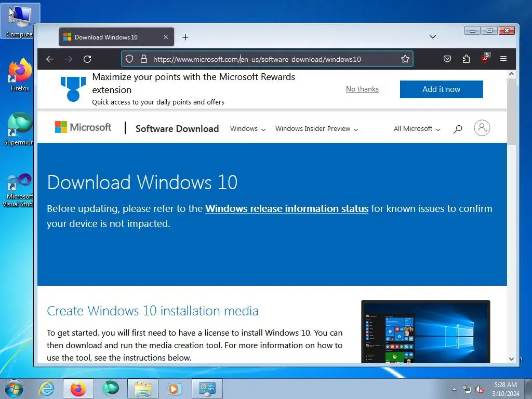Open the Software Download heading link
Screen dimensions: 532x399
point(177,129)
